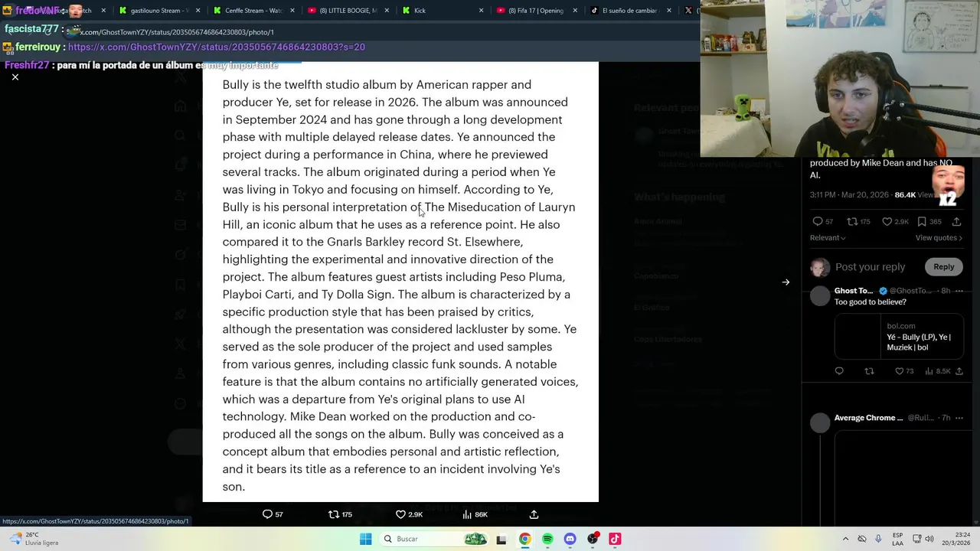
Task: Open Discord from taskbar
Action: point(570,539)
